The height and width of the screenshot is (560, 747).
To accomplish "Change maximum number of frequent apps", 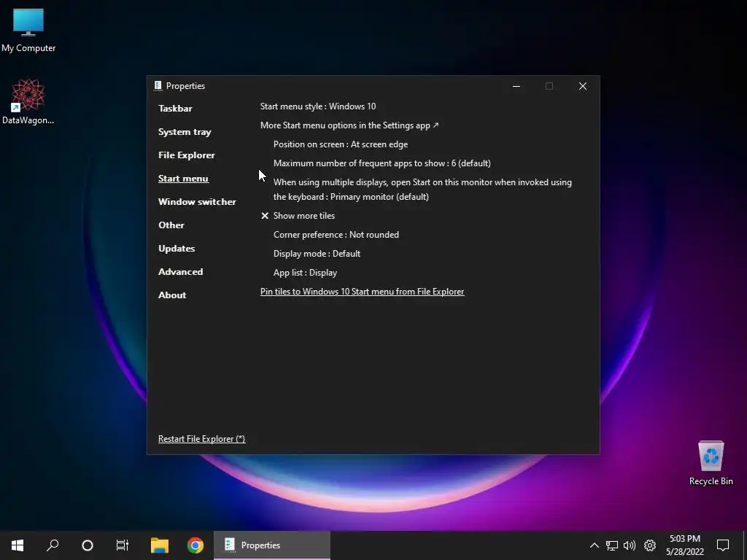I will tap(382, 163).
